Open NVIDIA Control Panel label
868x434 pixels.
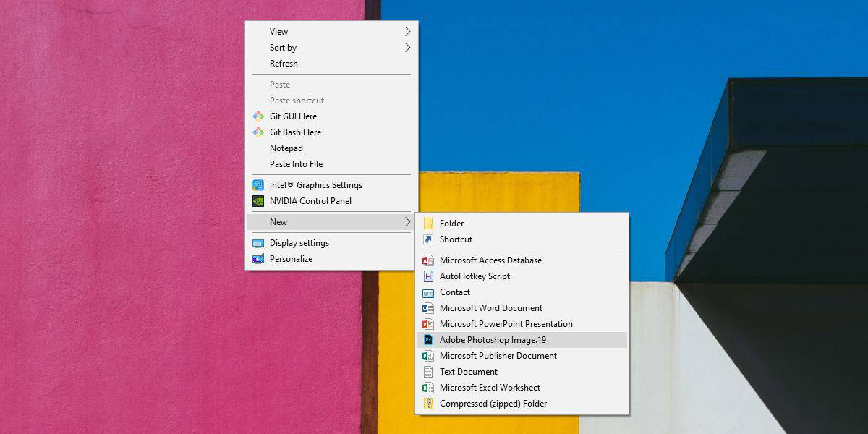tap(310, 201)
